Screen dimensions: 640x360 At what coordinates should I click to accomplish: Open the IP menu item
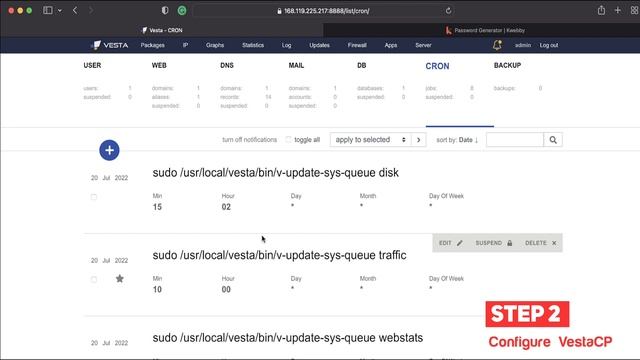(x=185, y=45)
